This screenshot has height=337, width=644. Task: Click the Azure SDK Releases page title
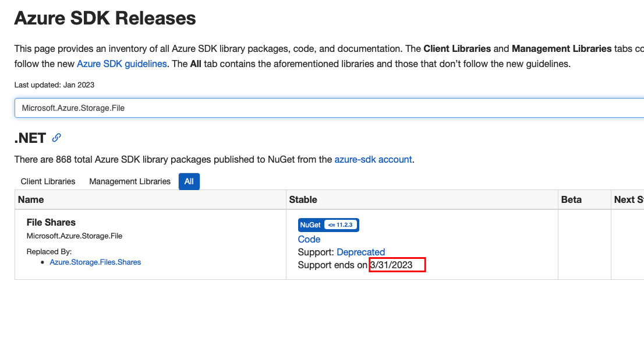(x=105, y=18)
